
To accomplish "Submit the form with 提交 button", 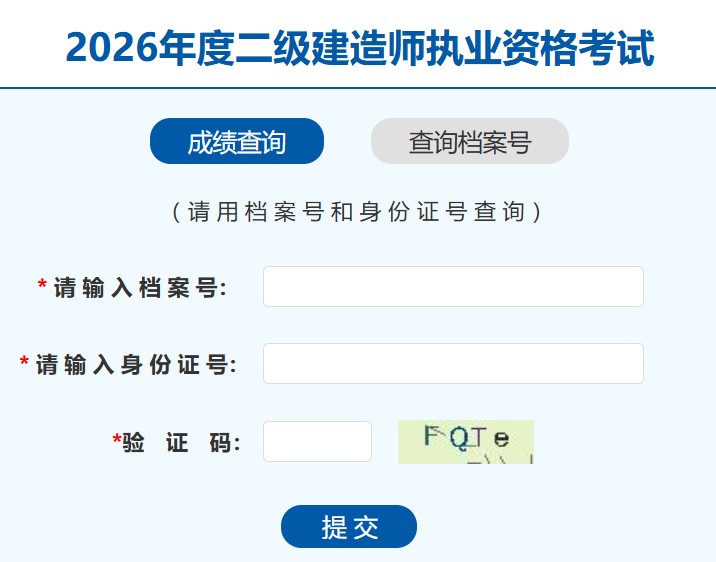I will click(x=349, y=526).
